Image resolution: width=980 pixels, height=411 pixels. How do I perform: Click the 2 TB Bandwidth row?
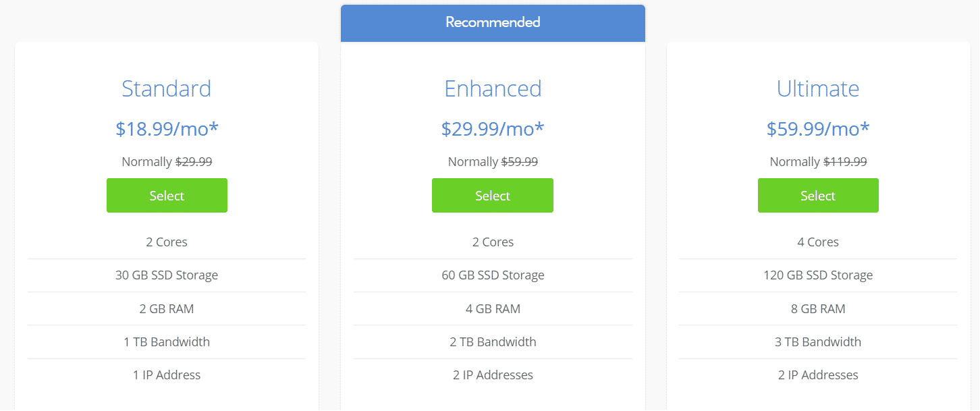[x=493, y=342]
